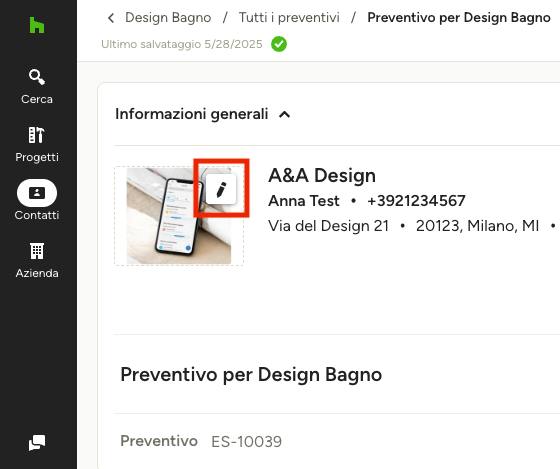This screenshot has height=469, width=560.
Task: Click the Informazioni generali heading
Action: (191, 114)
